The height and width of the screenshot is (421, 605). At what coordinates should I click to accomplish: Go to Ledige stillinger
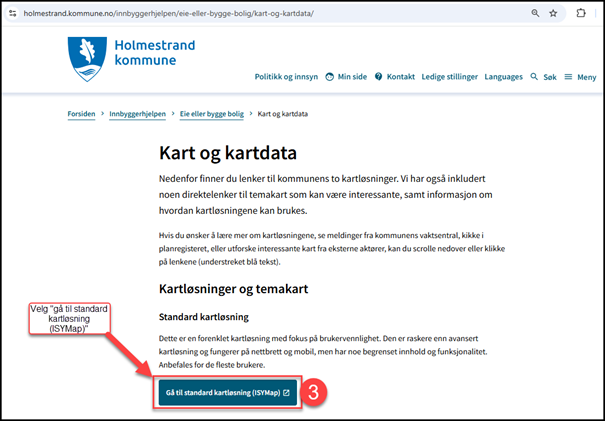(x=450, y=77)
